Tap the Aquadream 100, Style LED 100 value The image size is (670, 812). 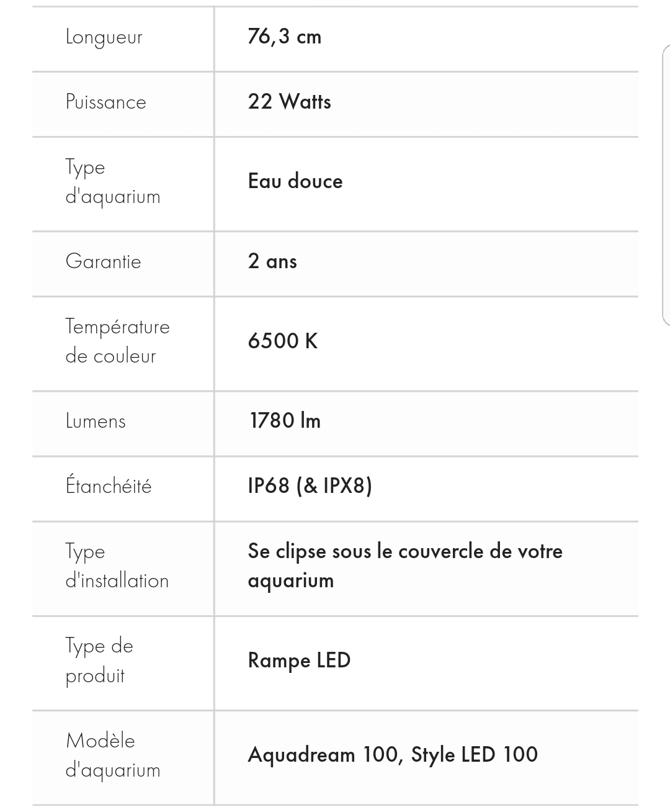click(x=393, y=755)
